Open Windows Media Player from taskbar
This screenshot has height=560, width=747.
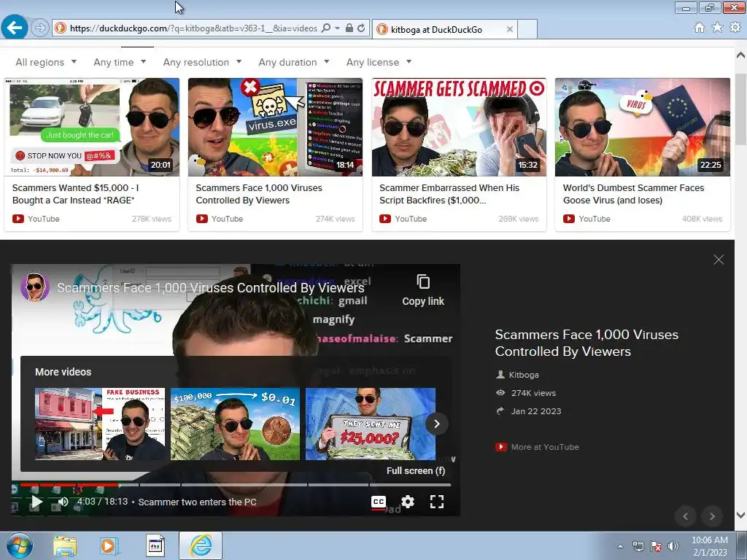pyautogui.click(x=109, y=546)
